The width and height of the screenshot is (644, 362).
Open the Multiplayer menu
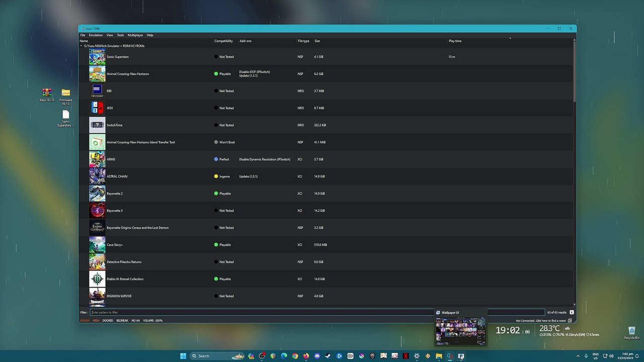135,35
